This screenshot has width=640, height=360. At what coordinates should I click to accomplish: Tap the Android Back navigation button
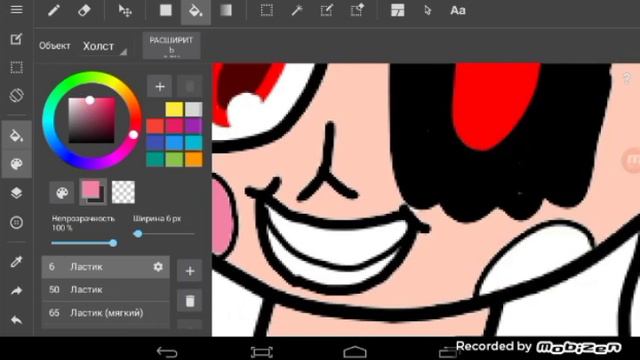(167, 351)
